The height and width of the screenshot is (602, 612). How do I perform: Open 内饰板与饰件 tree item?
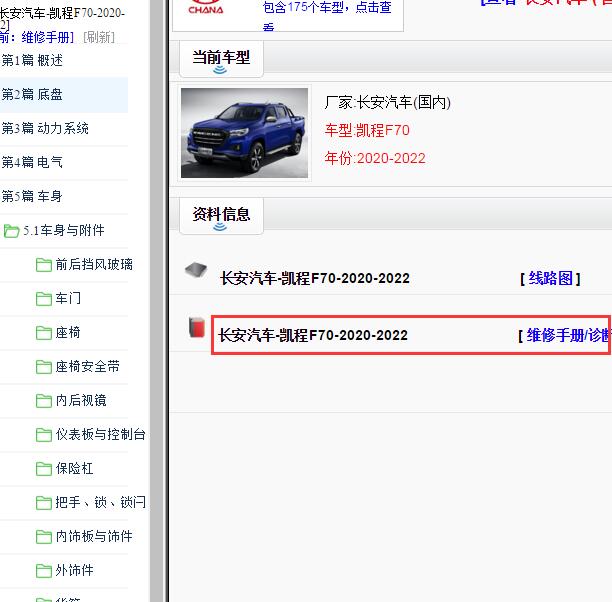94,536
